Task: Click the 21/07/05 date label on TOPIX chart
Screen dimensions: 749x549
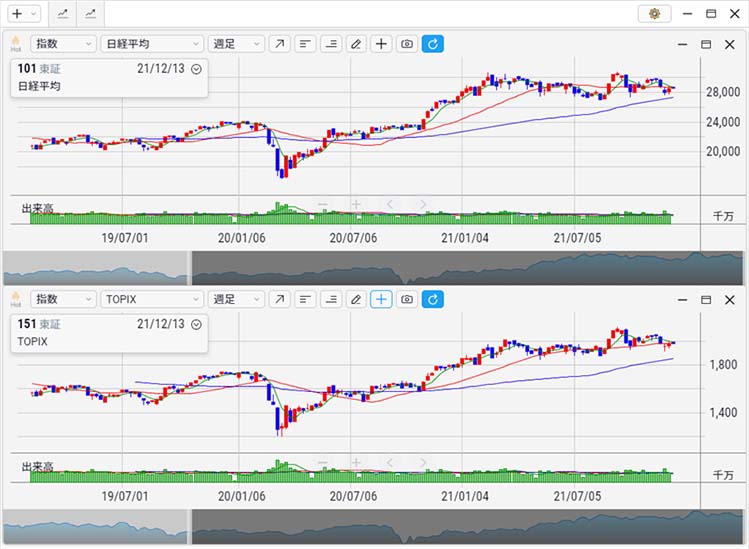Action: 577,496
